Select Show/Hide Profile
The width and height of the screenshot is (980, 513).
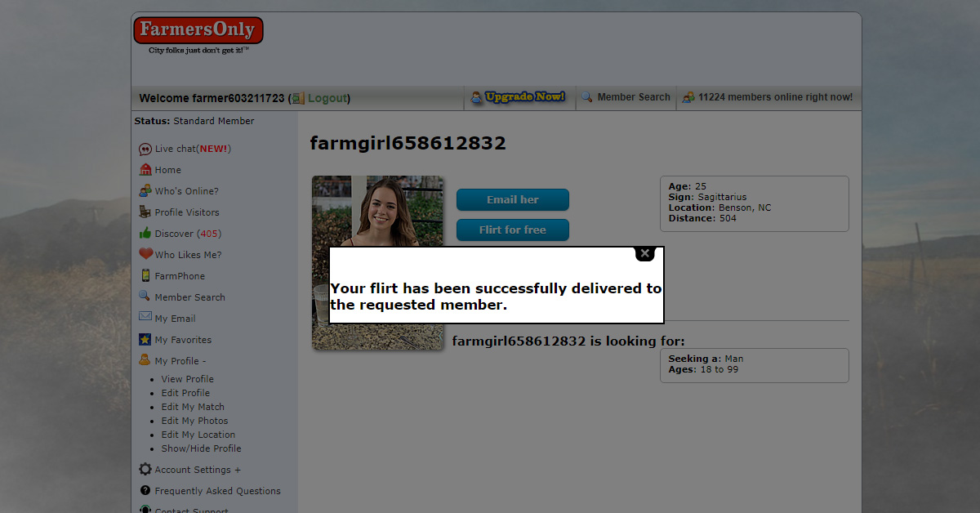[x=202, y=448]
